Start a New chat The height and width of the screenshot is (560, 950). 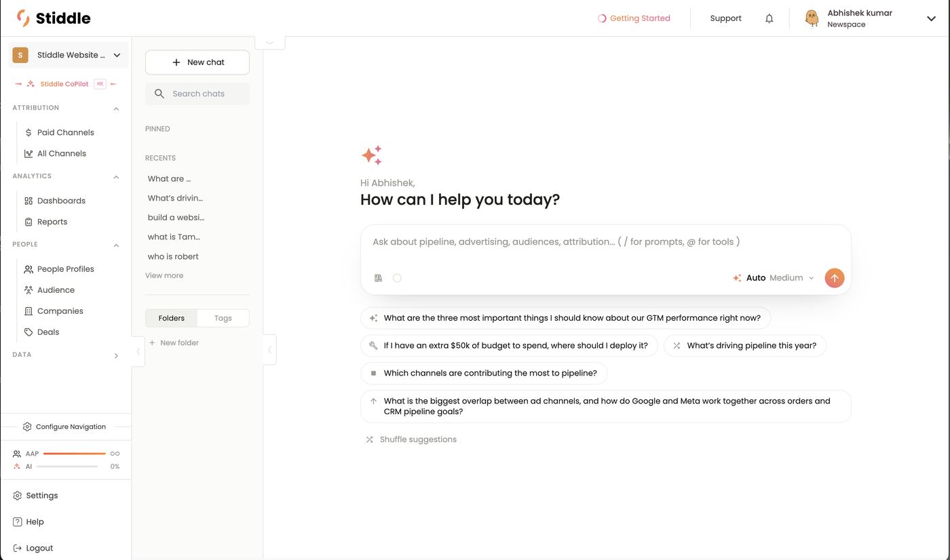(x=197, y=62)
